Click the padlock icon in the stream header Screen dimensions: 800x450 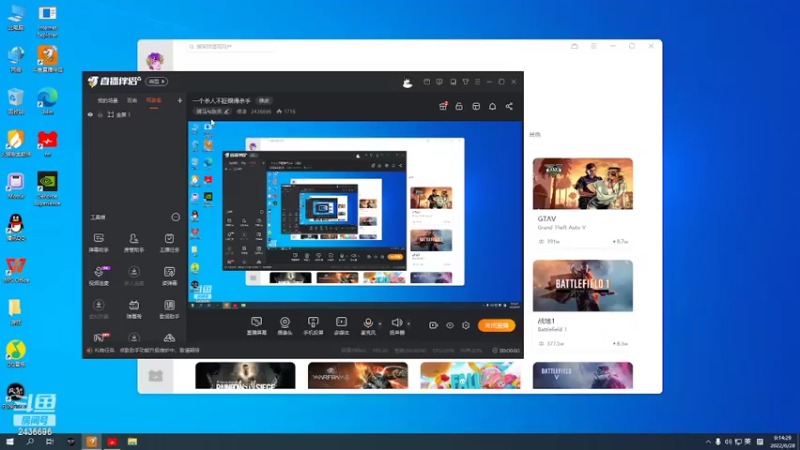coord(459,106)
